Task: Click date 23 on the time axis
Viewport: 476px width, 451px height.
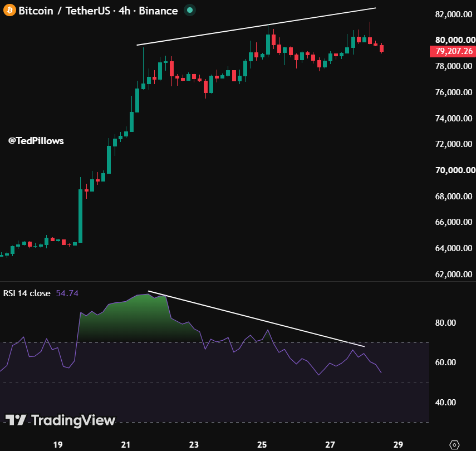Action: pos(194,445)
